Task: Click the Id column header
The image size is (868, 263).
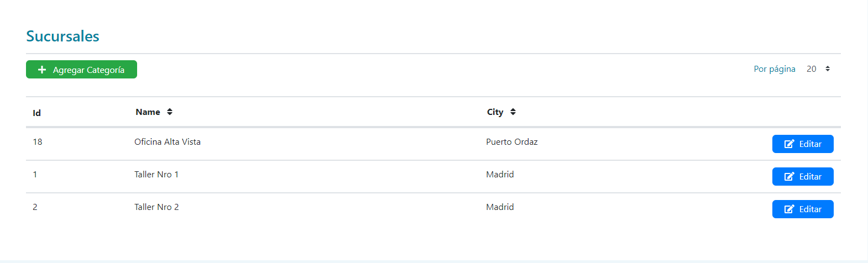Action: click(x=36, y=113)
